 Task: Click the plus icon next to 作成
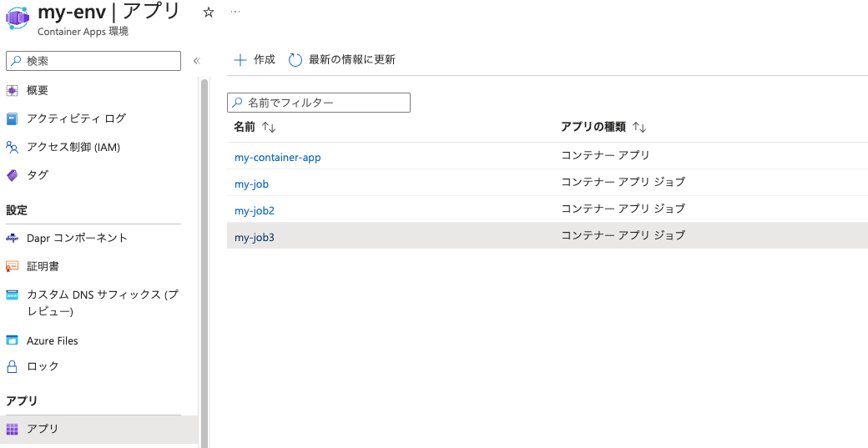tap(240, 60)
